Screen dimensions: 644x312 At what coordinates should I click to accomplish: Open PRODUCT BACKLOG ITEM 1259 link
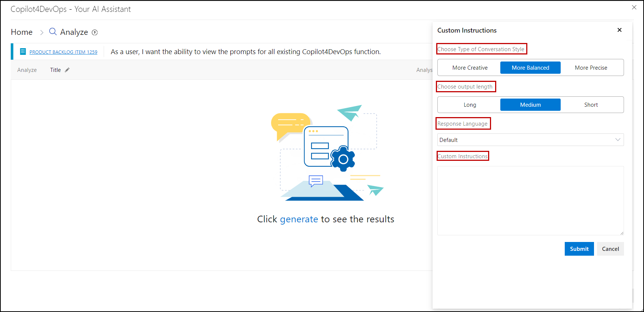click(x=63, y=52)
